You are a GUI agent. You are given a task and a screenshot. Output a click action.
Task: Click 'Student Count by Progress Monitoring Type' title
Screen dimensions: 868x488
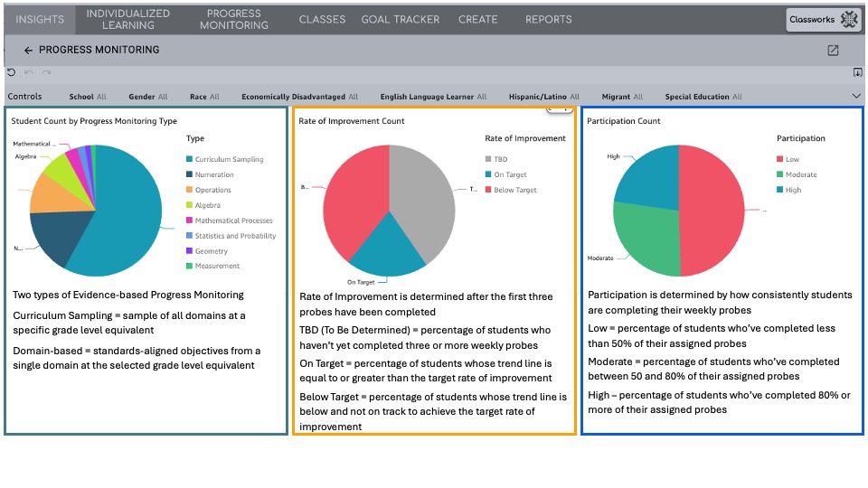point(94,121)
